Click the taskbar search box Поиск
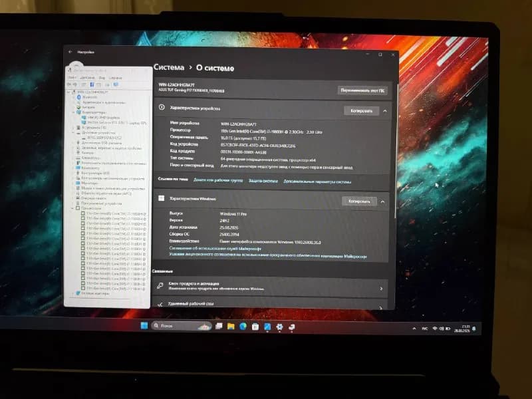 point(182,326)
